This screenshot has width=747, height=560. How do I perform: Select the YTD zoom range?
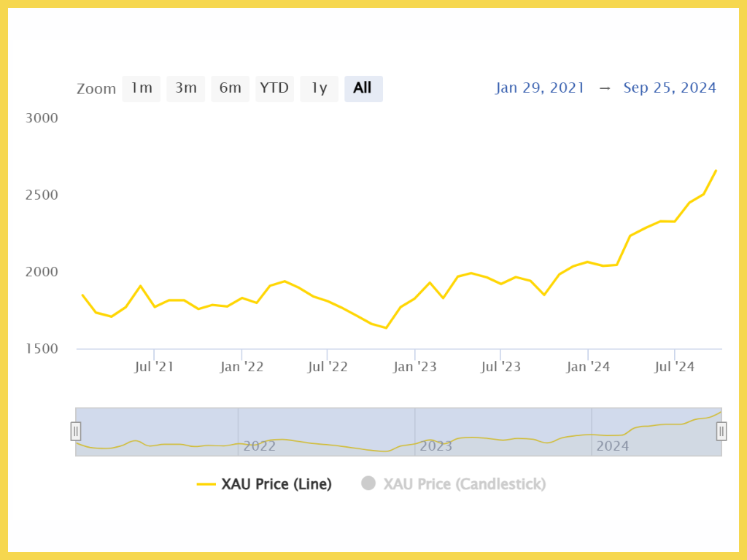tap(274, 88)
